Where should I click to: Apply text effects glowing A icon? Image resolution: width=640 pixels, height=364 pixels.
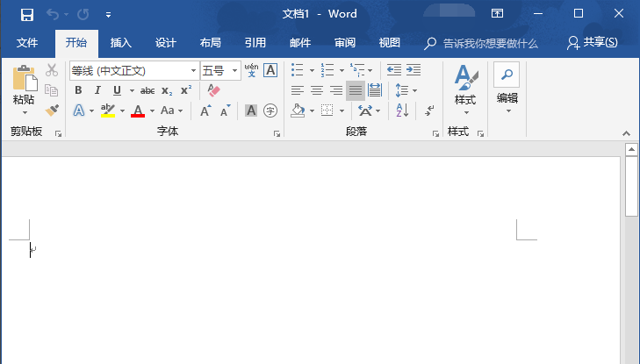[x=79, y=111]
